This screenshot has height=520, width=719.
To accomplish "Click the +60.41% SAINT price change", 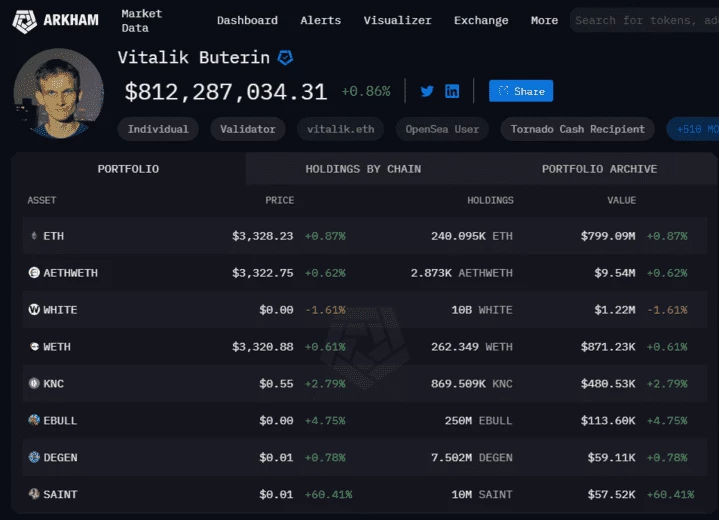I will (328, 494).
